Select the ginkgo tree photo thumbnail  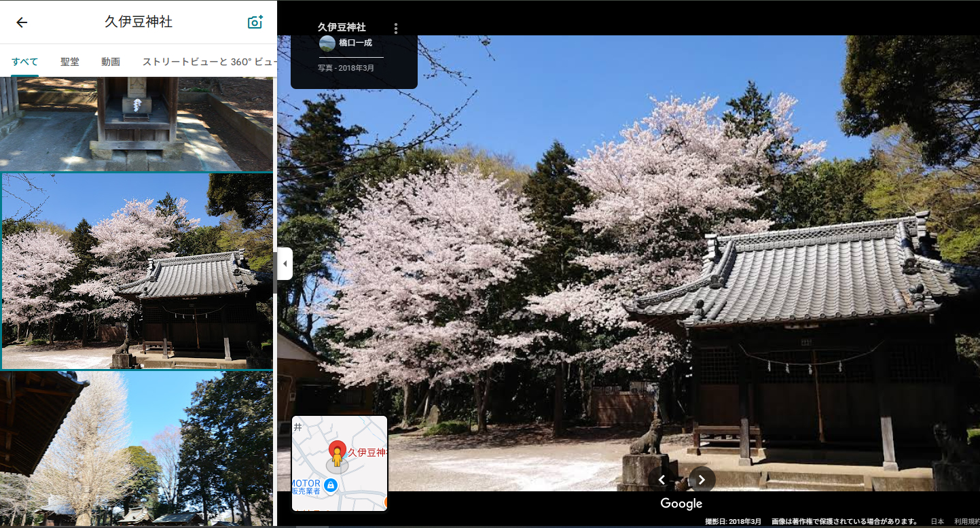[136, 448]
